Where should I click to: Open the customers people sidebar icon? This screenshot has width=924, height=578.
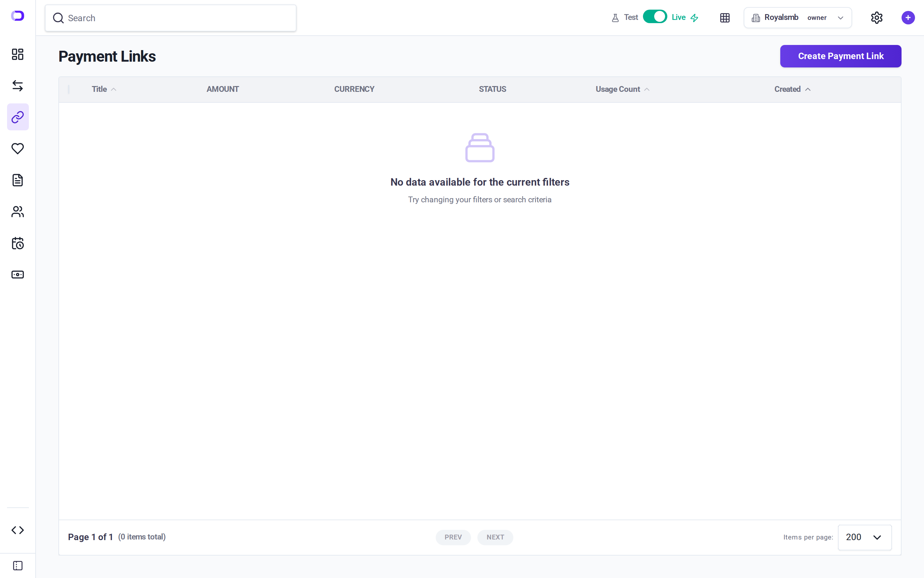tap(18, 212)
